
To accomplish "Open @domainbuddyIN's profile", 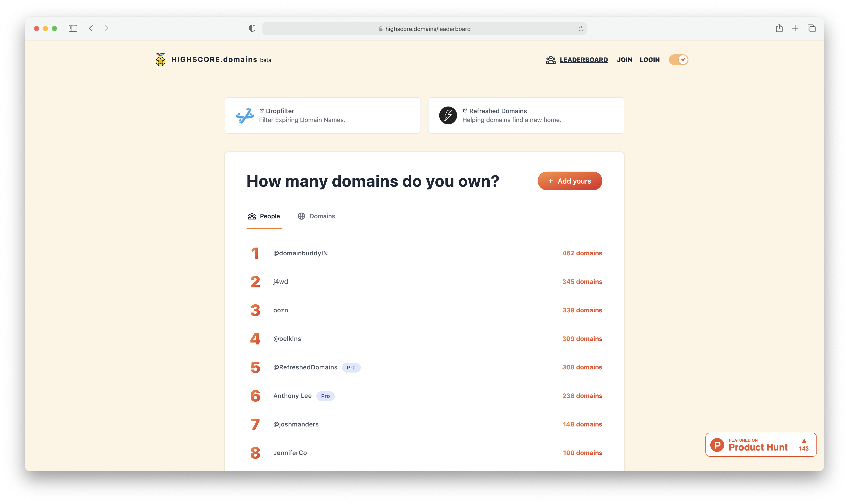I will coord(300,253).
